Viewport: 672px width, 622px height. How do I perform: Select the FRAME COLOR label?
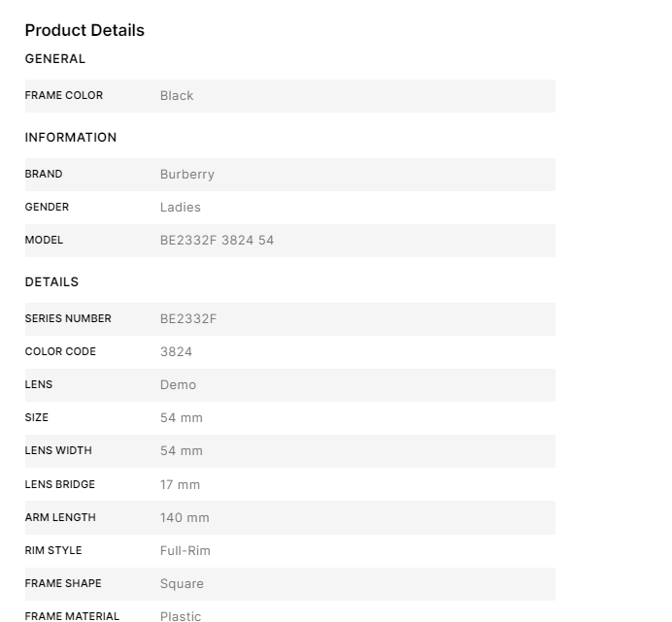(64, 96)
